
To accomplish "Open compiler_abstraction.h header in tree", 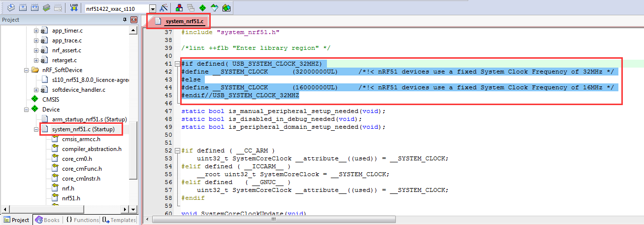I will (92, 149).
